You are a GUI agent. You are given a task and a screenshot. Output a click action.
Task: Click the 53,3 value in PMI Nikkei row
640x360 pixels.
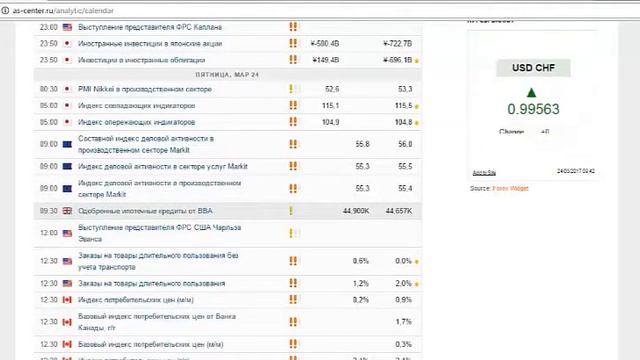[x=405, y=89]
